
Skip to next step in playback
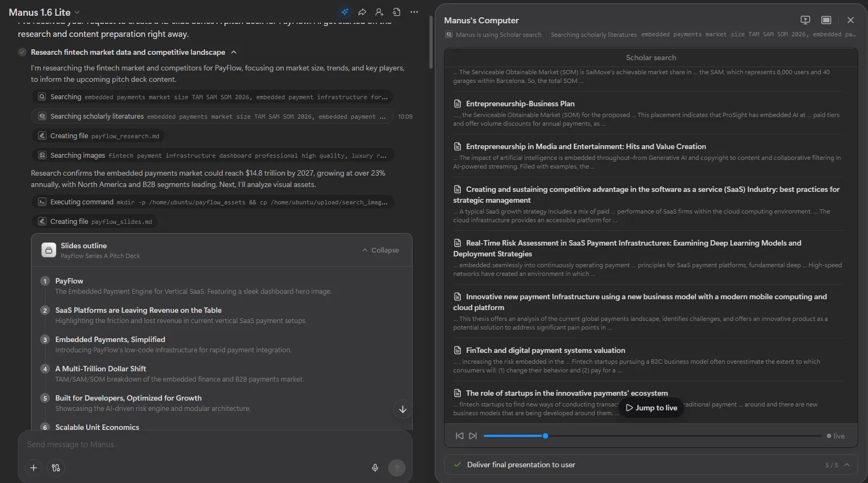pyautogui.click(x=473, y=436)
